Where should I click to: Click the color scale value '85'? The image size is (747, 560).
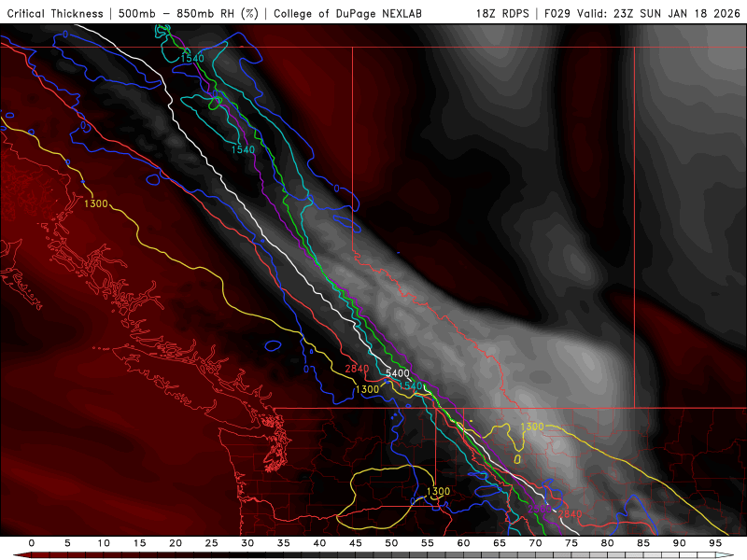click(643, 543)
